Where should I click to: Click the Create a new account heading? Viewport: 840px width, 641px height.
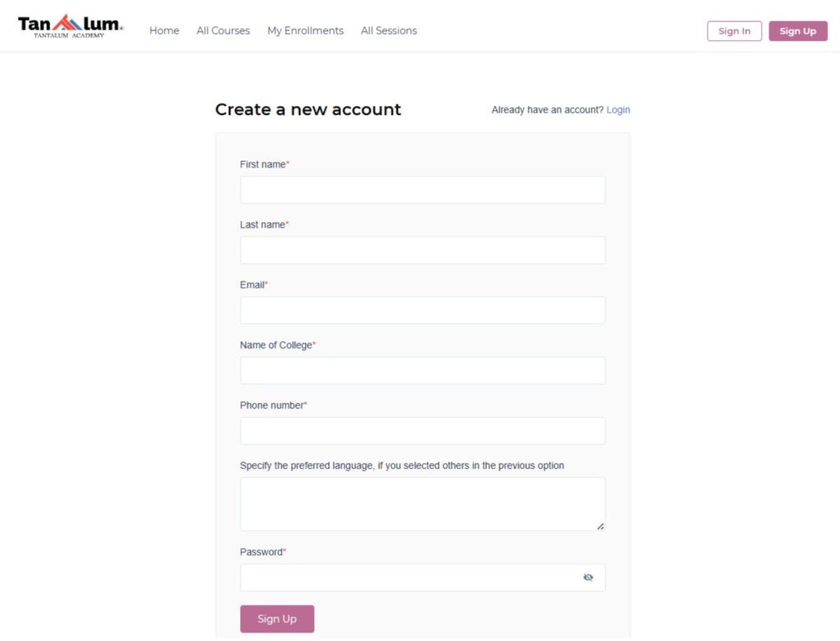308,110
